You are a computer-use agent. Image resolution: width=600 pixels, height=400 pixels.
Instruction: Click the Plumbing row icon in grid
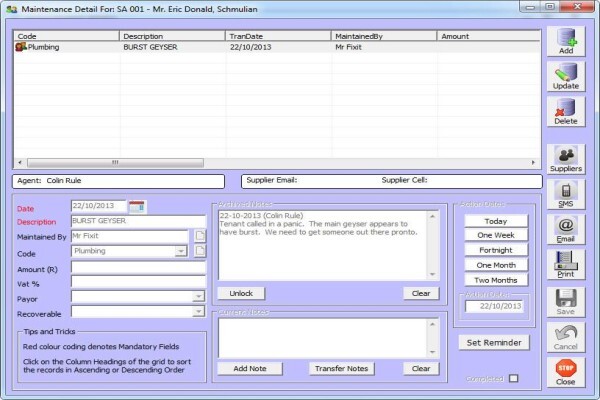point(21,47)
